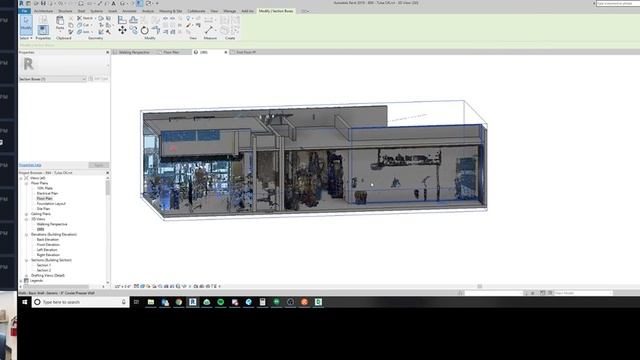Select Right Elevation in Project Browser
Image resolution: width=640 pixels, height=360 pixels.
48,255
